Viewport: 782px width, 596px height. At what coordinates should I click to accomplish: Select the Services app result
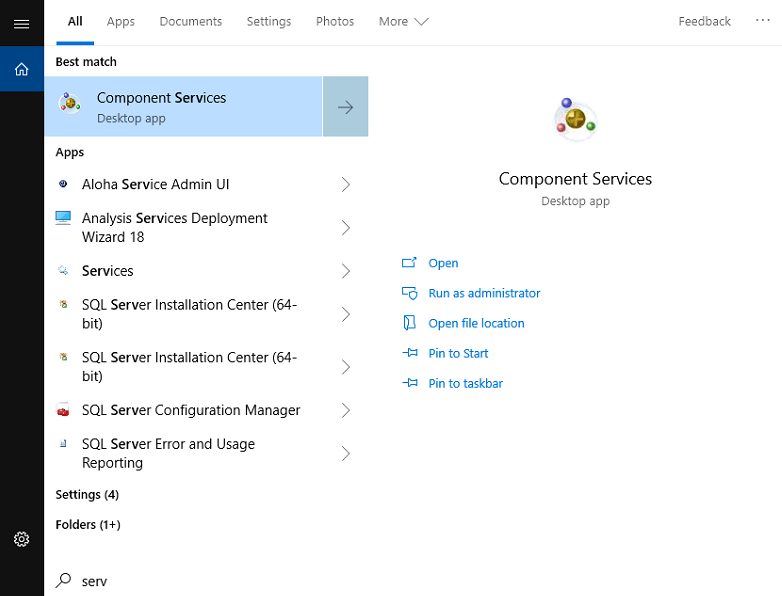[x=206, y=271]
